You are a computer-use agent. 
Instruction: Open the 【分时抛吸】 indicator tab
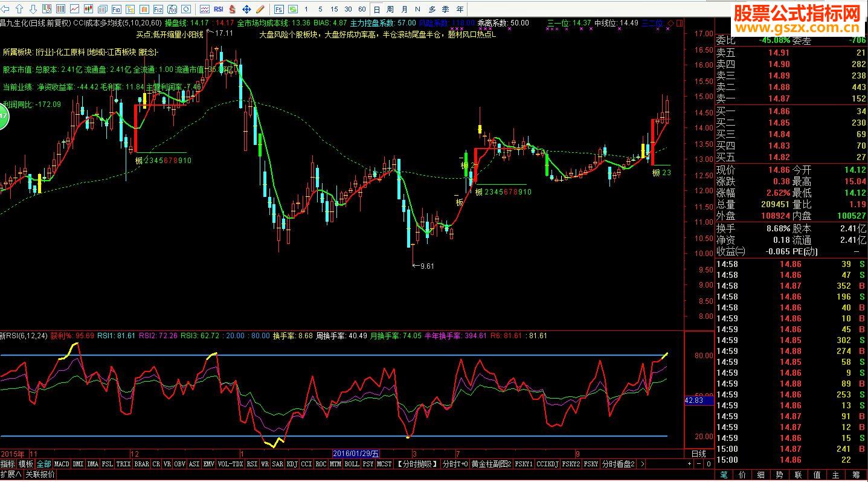pyautogui.click(x=417, y=464)
